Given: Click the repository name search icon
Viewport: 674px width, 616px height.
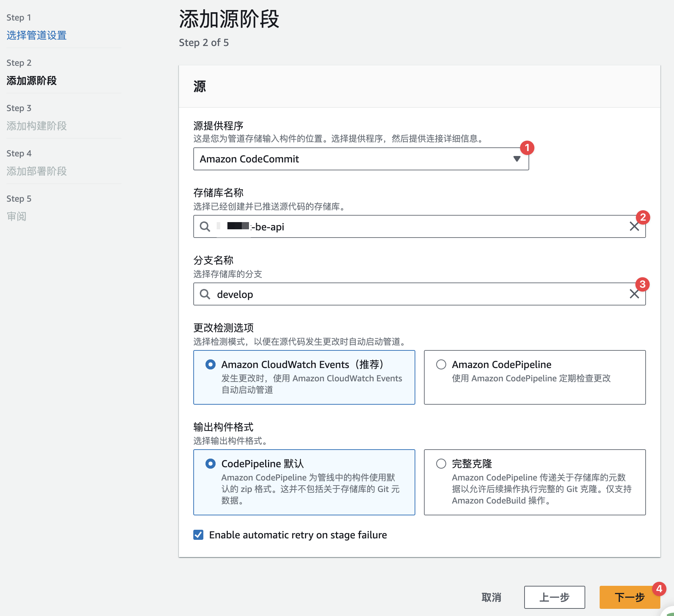Looking at the screenshot, I should [205, 226].
